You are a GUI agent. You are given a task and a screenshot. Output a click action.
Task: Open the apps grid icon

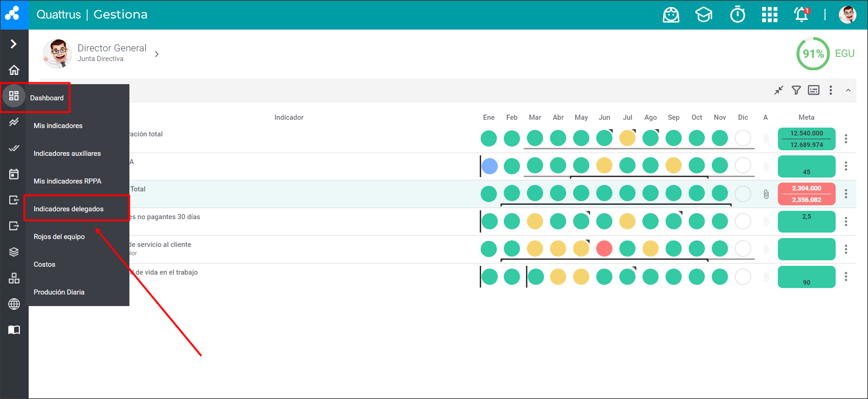(x=770, y=15)
